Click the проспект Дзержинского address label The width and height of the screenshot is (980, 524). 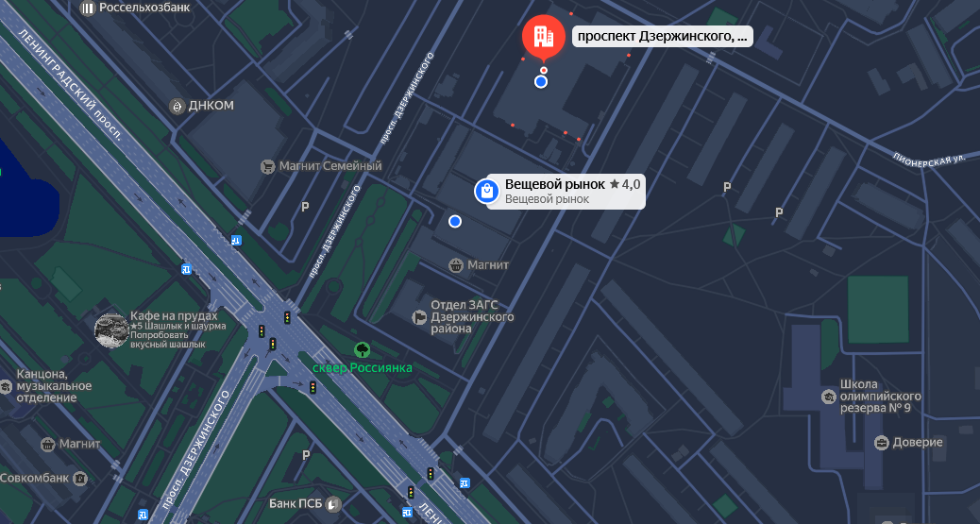point(662,37)
